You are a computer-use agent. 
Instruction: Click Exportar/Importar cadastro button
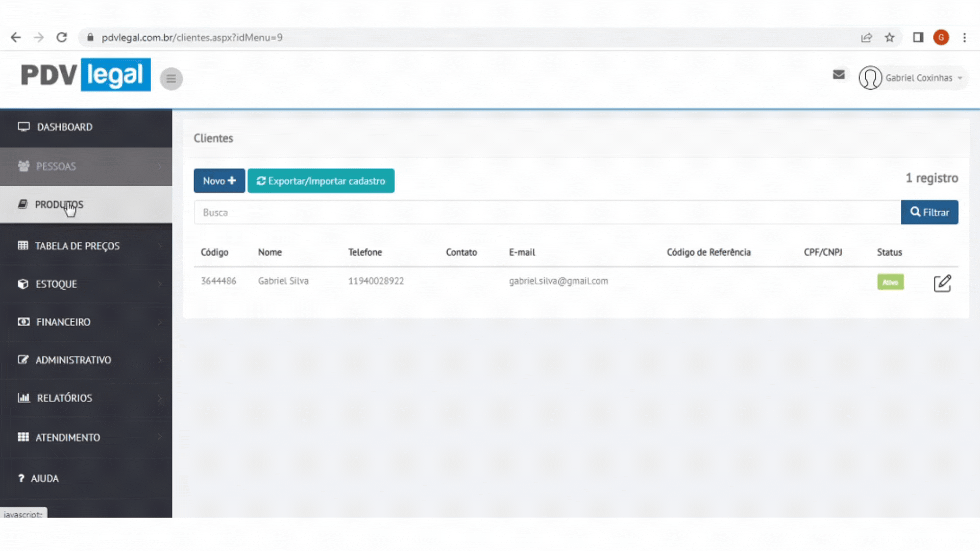(321, 181)
